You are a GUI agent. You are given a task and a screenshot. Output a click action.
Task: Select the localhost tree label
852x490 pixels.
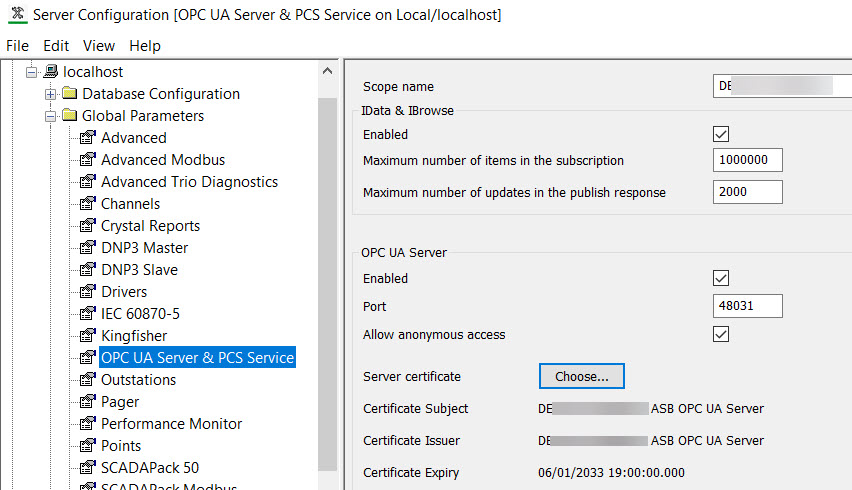(x=93, y=72)
